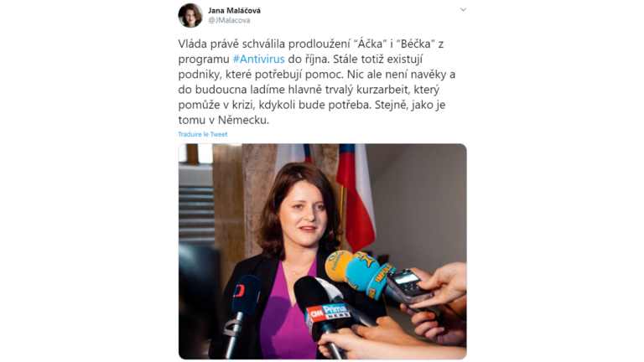Click the tweet's last line mentioning Německu
Screen dimensions: 644x362
tap(223, 121)
